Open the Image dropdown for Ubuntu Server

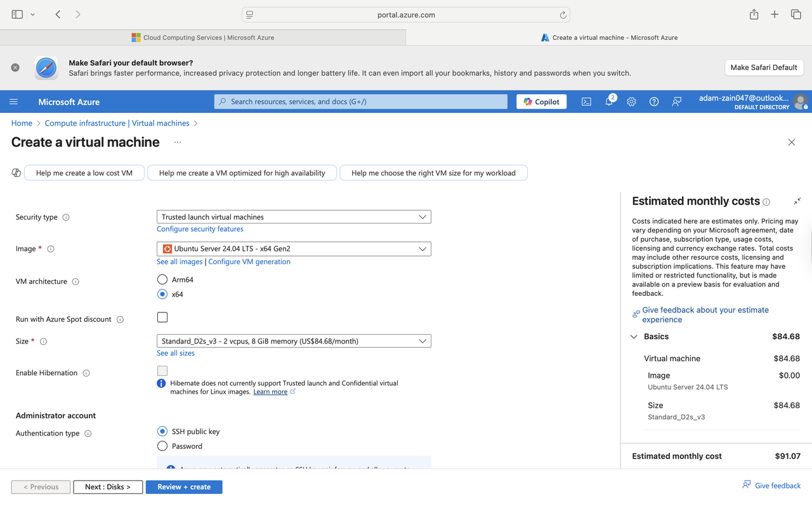(x=294, y=249)
